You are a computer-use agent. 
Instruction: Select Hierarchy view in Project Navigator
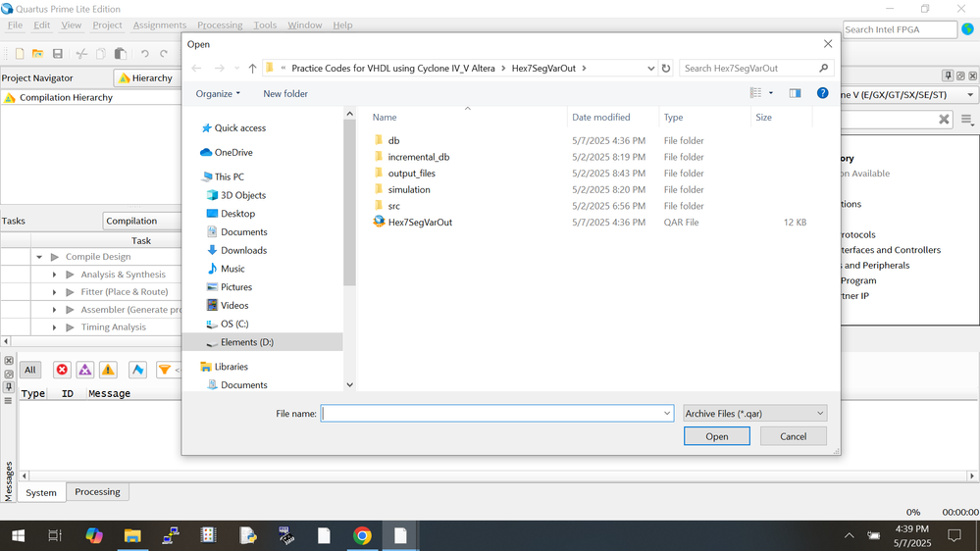click(145, 78)
